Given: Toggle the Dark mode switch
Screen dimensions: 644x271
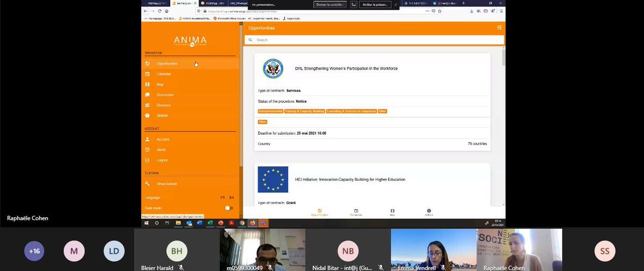Looking at the screenshot, I should click(x=229, y=208).
